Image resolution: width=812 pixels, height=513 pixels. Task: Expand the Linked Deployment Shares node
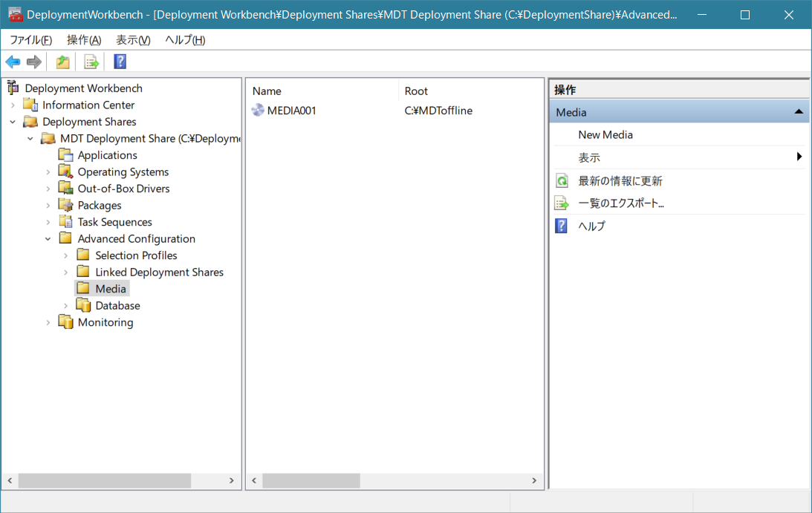(66, 272)
